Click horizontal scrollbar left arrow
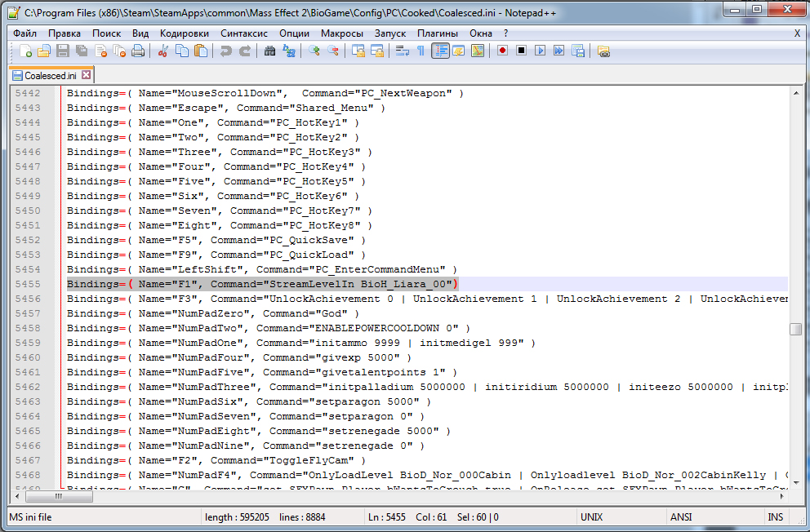Viewport: 810px width, 532px height. 17,496
